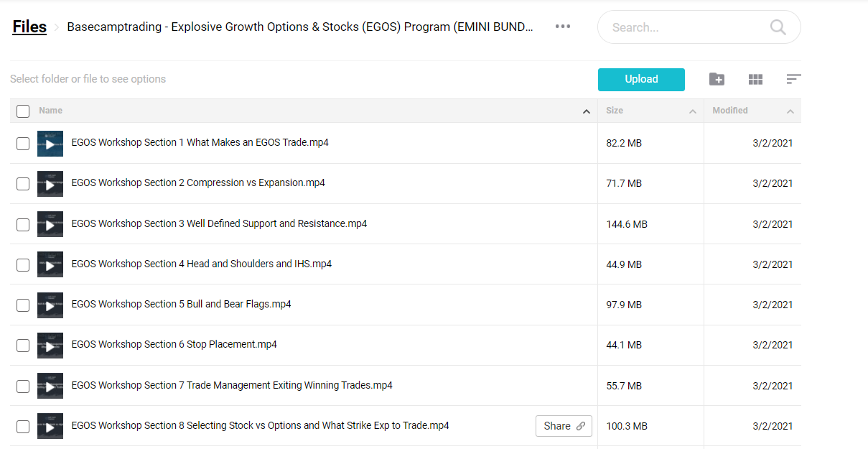This screenshot has width=868, height=449.
Task: Select checkbox for Section 1 What Makes an EGOS Trade
Action: (x=23, y=144)
